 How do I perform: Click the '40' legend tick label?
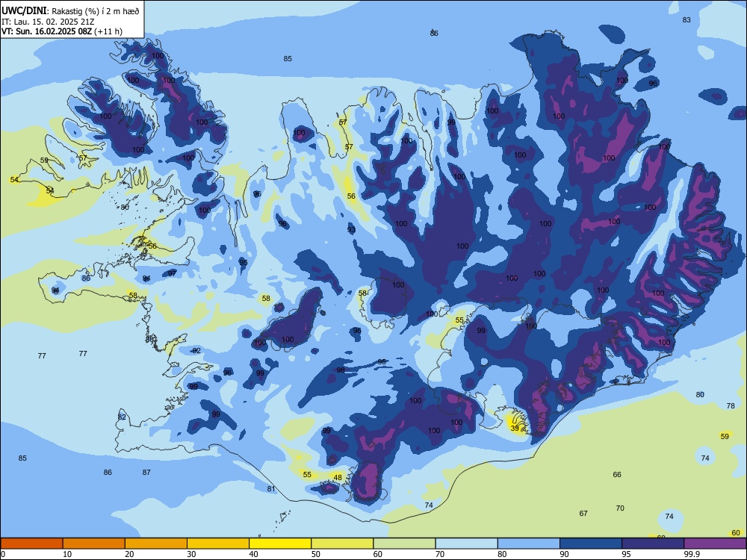coord(253,554)
